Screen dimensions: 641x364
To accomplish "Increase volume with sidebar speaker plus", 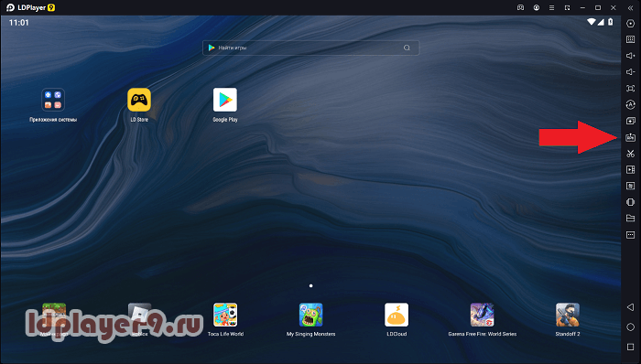I will (x=630, y=56).
